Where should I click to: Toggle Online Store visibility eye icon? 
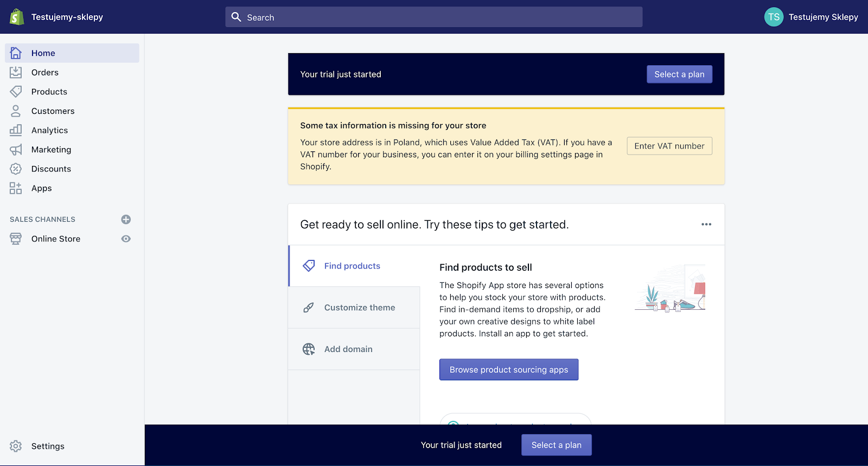[126, 239]
